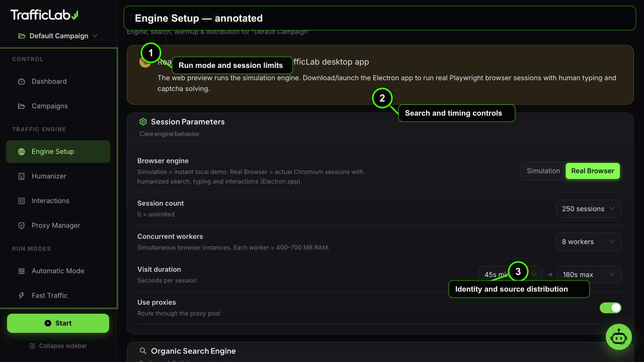Open the 45s min duration dropdown

(510, 275)
